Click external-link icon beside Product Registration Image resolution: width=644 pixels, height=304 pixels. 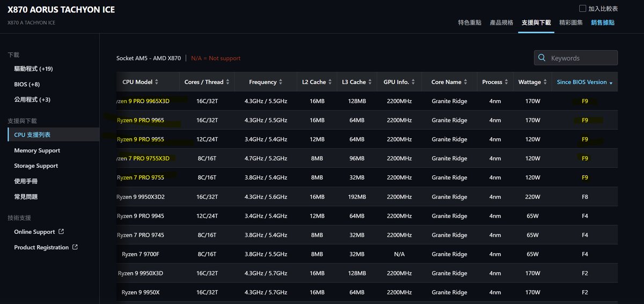tap(75, 247)
